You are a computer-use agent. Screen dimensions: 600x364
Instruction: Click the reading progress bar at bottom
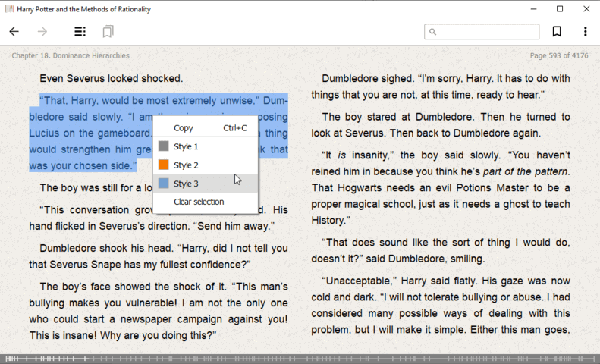300,359
